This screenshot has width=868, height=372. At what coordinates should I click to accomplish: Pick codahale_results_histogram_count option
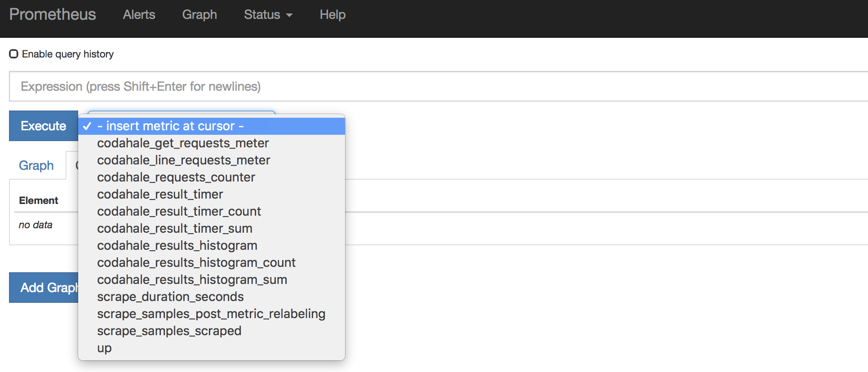tap(212, 263)
